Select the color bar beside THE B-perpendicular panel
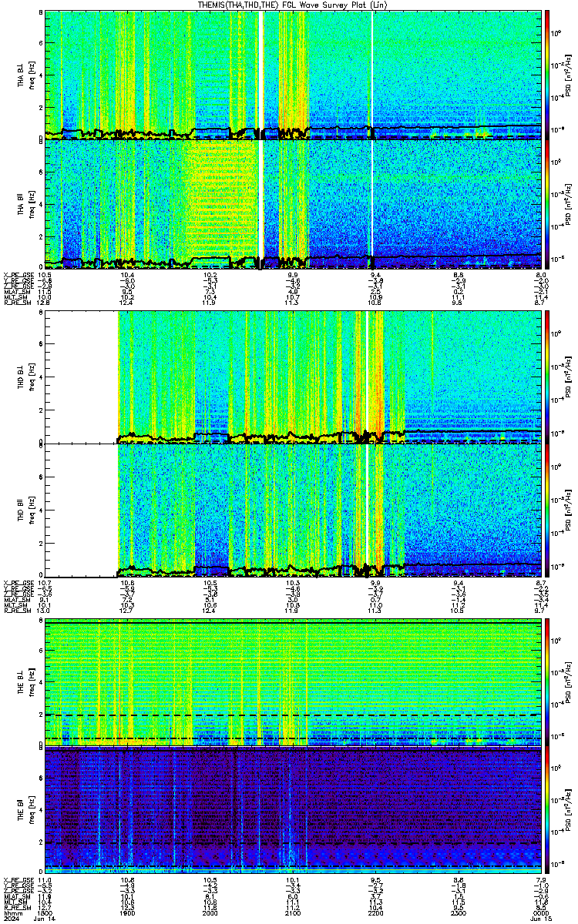This screenshot has width=578, height=924. [548, 681]
